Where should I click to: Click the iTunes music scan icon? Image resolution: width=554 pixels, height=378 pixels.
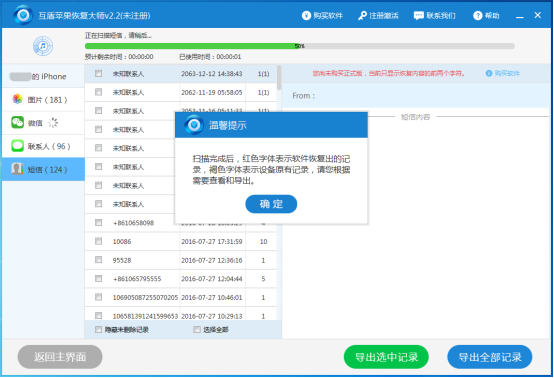[x=43, y=46]
